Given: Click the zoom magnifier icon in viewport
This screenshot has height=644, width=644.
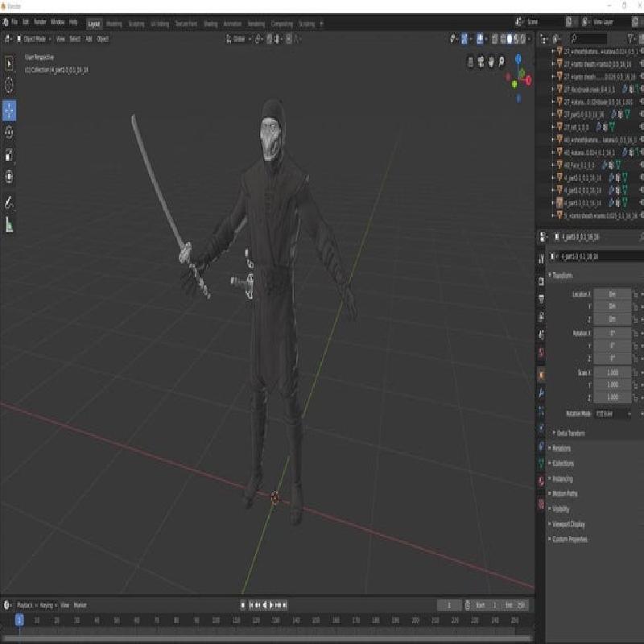Looking at the screenshot, I should click(x=501, y=61).
